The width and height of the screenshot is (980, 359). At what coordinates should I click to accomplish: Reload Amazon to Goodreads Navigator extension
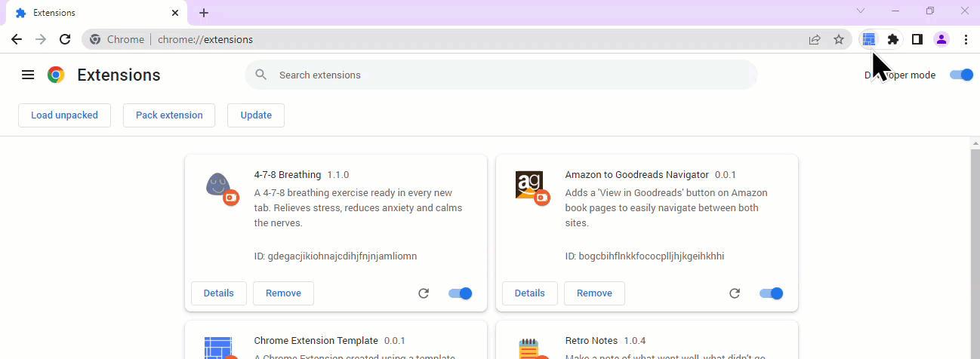[735, 293]
